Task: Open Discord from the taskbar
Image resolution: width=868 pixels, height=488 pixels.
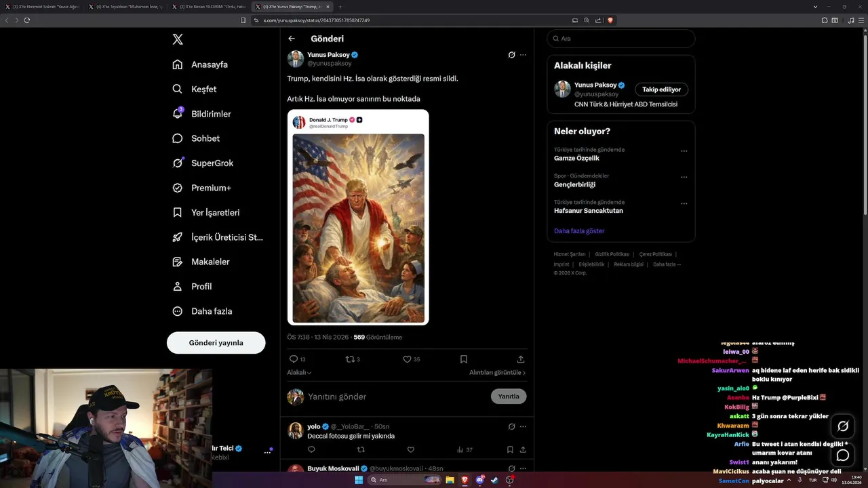Action: pyautogui.click(x=480, y=480)
